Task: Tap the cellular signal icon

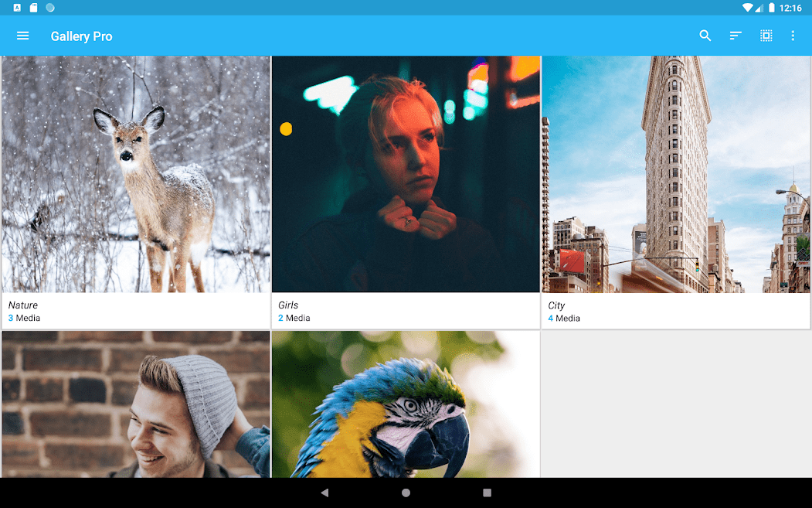Action: click(759, 8)
